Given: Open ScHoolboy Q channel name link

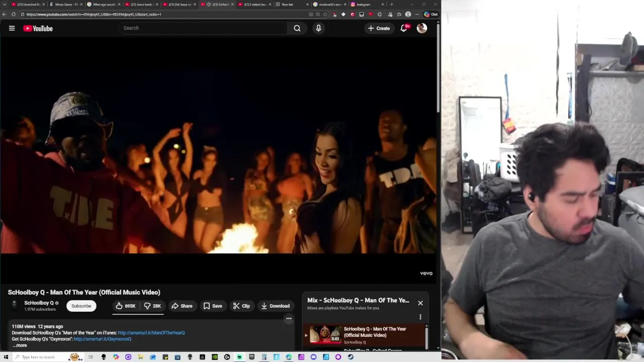Looking at the screenshot, I should coord(39,303).
